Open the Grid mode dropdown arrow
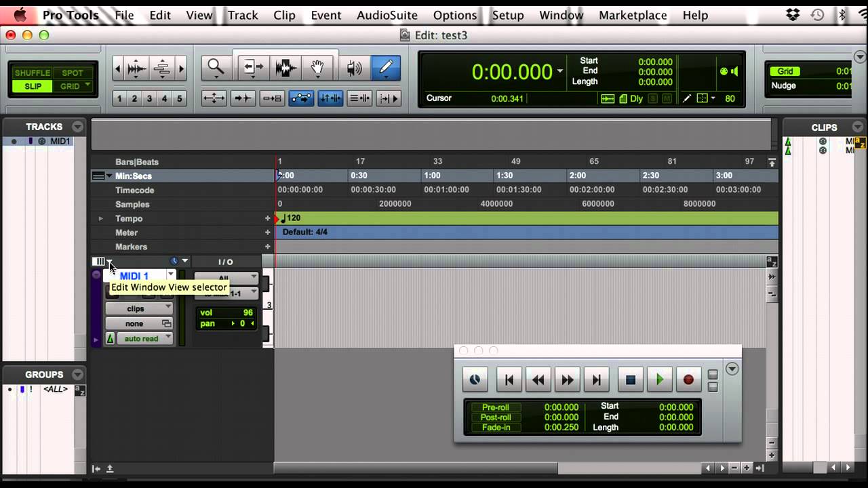 pyautogui.click(x=87, y=86)
